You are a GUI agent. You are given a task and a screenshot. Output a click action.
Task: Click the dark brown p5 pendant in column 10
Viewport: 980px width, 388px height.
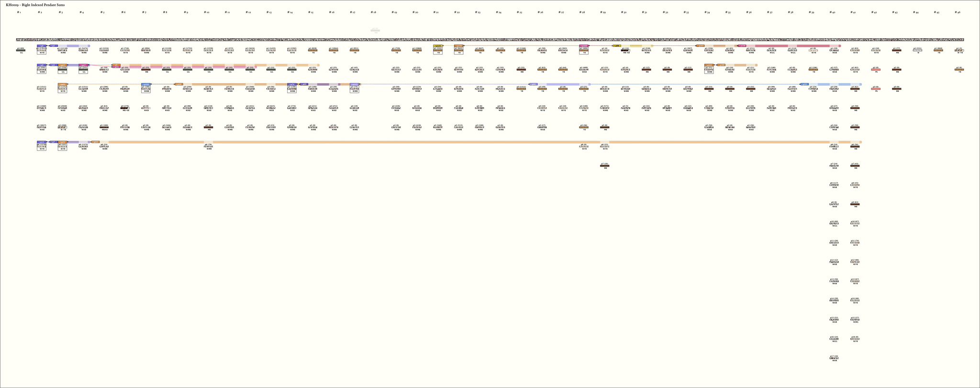pyautogui.click(x=208, y=127)
